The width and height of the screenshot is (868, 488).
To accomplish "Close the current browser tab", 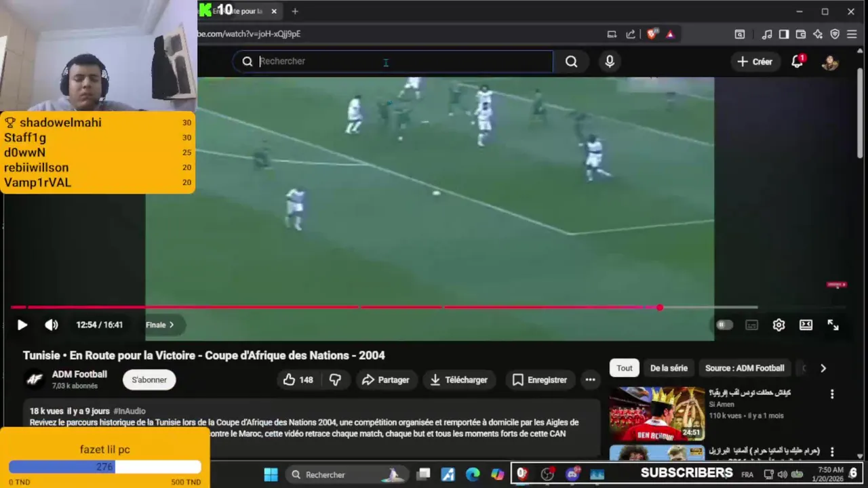I will point(274,12).
